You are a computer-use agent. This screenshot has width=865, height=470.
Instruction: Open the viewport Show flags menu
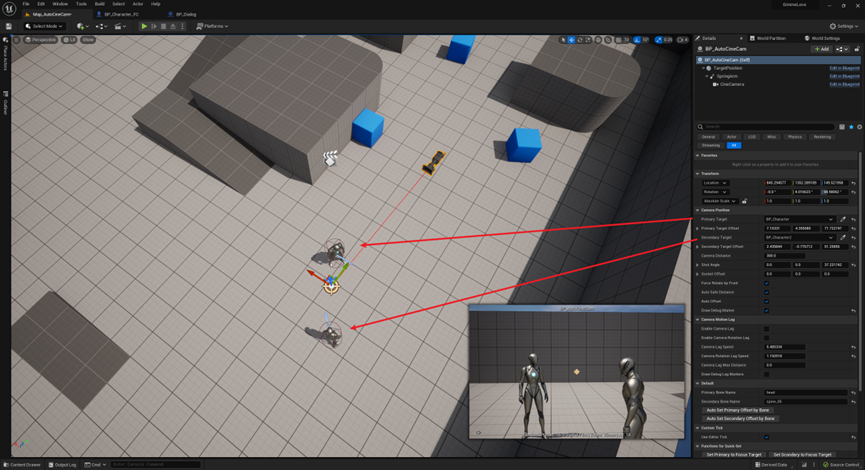click(88, 40)
